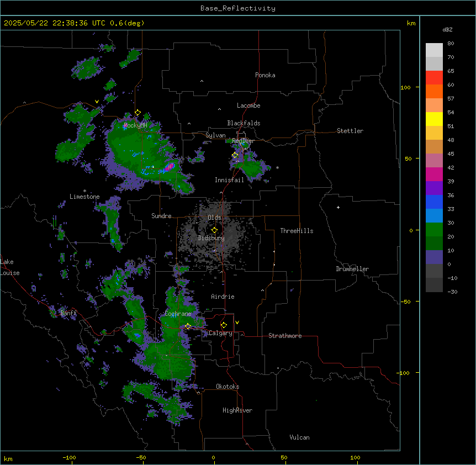Screen dimensions: 476x465
Task: Click the RockyMH label
Action: pos(135,125)
